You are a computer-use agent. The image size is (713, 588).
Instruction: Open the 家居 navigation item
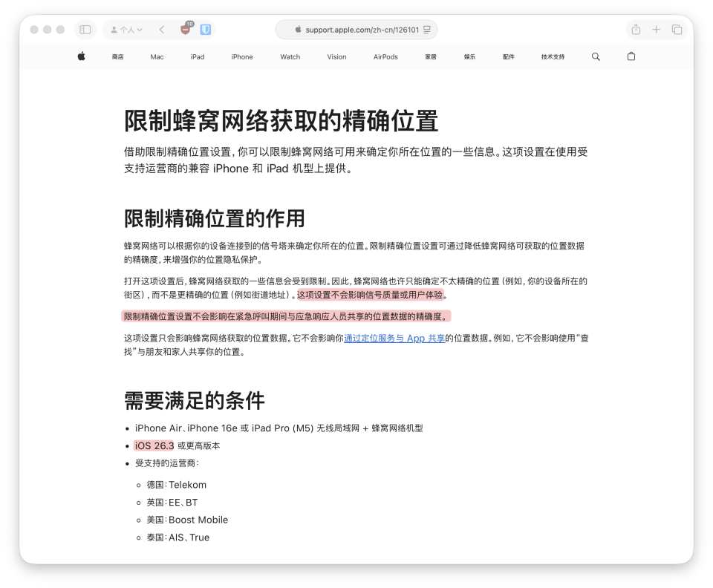(x=431, y=57)
